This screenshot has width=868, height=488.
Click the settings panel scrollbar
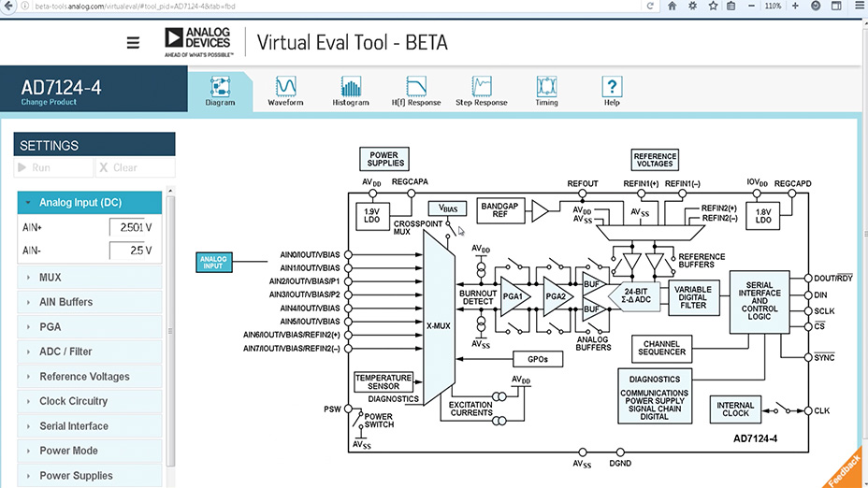point(170,330)
